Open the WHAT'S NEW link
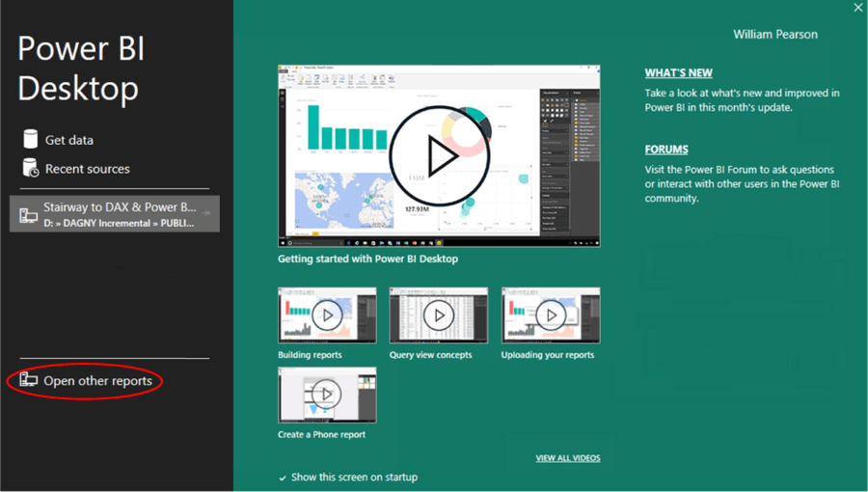 click(678, 73)
